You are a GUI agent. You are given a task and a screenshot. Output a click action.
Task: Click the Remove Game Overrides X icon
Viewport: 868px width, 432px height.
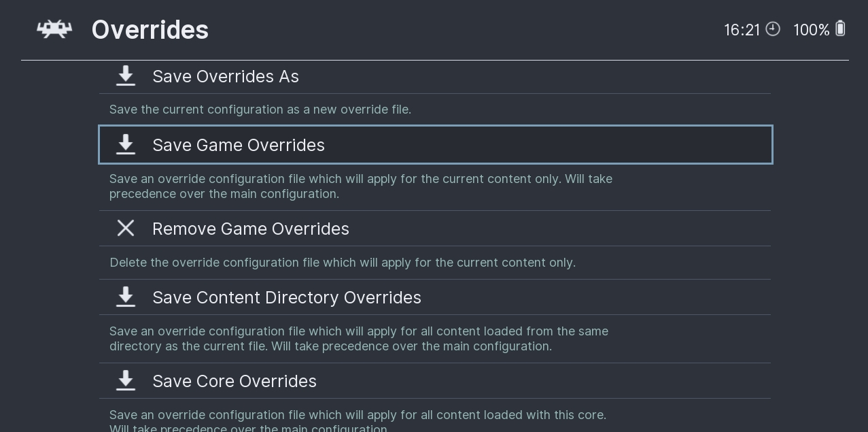point(126,229)
